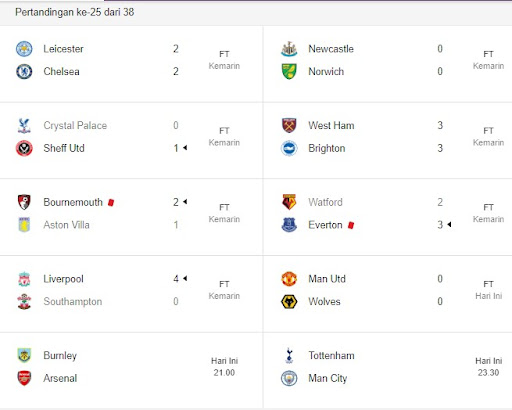Open the Liverpool team name link
Screen dimensions: 512x410
(63, 279)
